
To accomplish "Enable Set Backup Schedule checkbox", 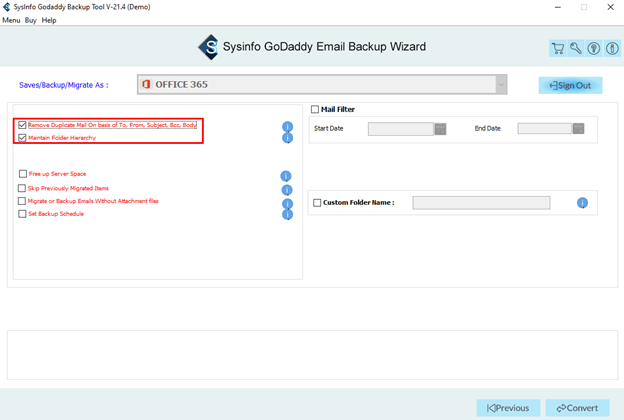I will click(x=22, y=214).
